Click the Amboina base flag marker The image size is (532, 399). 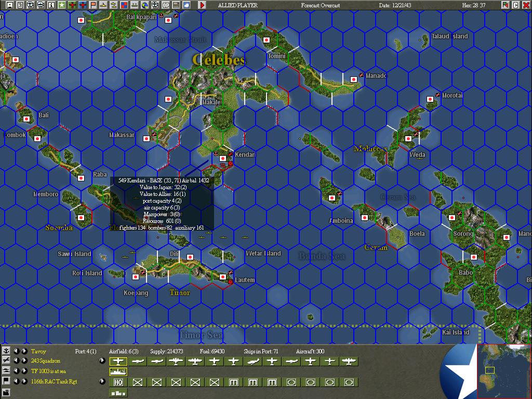click(365, 218)
